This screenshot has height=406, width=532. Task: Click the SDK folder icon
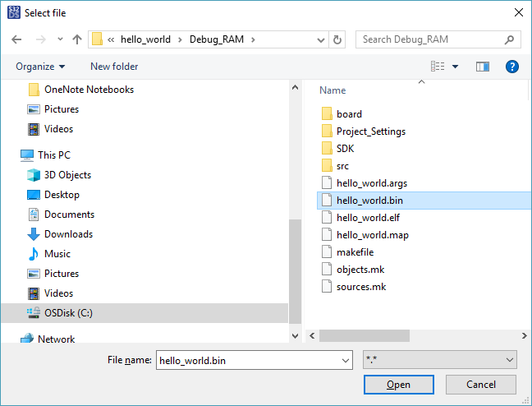tap(327, 149)
